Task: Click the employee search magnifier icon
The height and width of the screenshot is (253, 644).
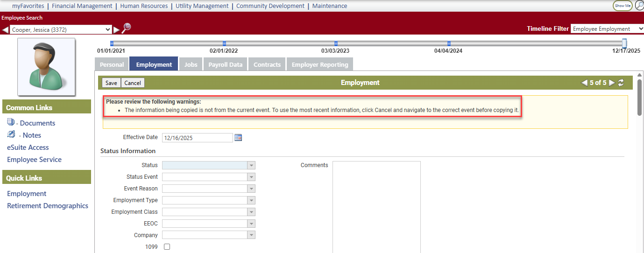Action: coord(126,28)
